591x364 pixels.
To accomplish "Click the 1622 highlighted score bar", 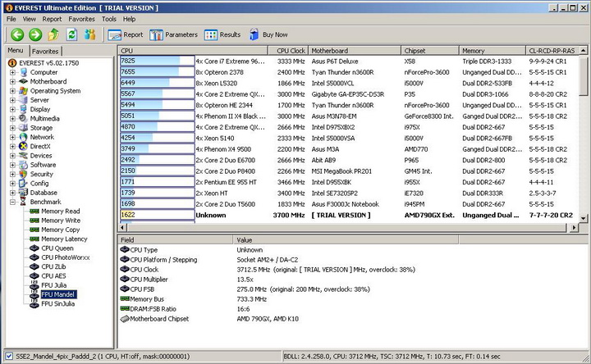I will click(157, 215).
